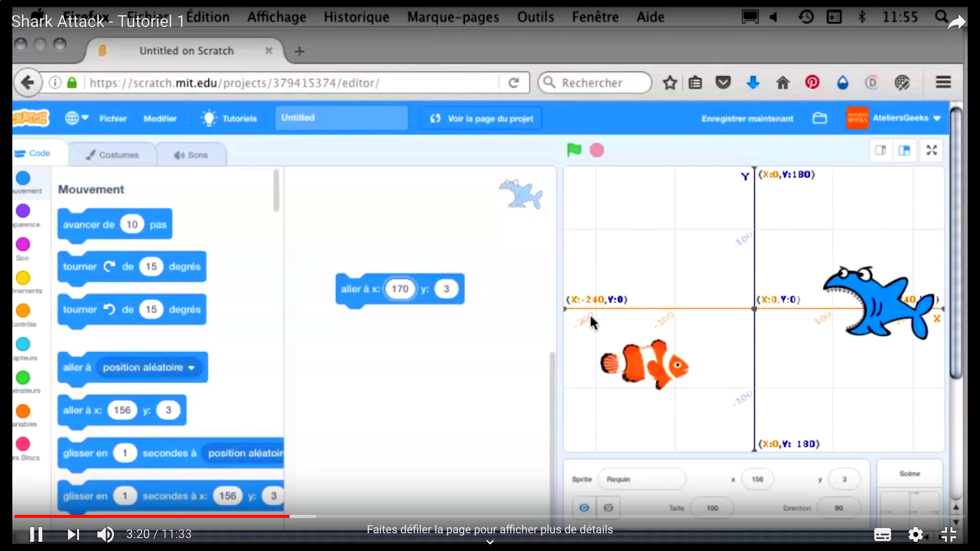
Task: Edit the Untitled project name field
Action: click(x=342, y=118)
